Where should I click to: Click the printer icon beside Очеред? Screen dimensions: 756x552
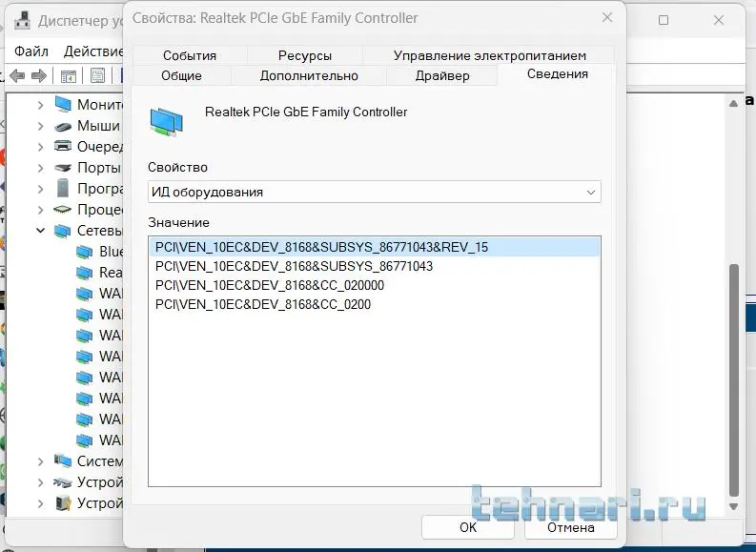[x=63, y=146]
